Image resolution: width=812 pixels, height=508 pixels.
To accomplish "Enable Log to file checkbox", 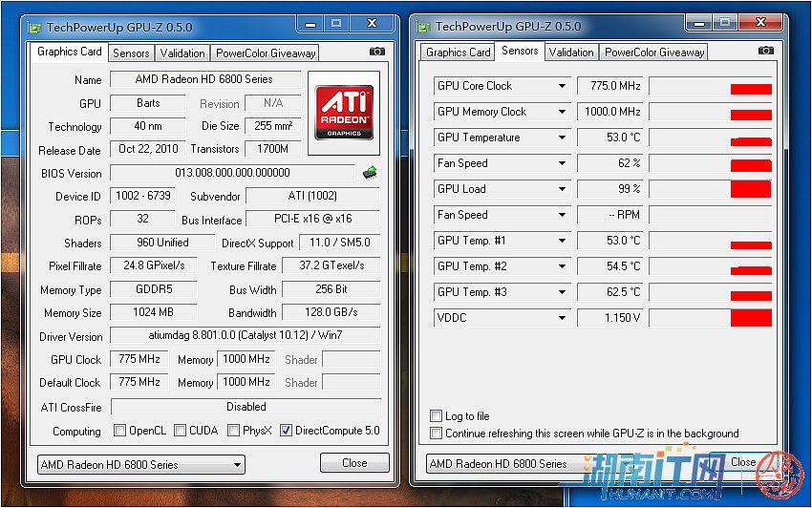I will pos(436,415).
